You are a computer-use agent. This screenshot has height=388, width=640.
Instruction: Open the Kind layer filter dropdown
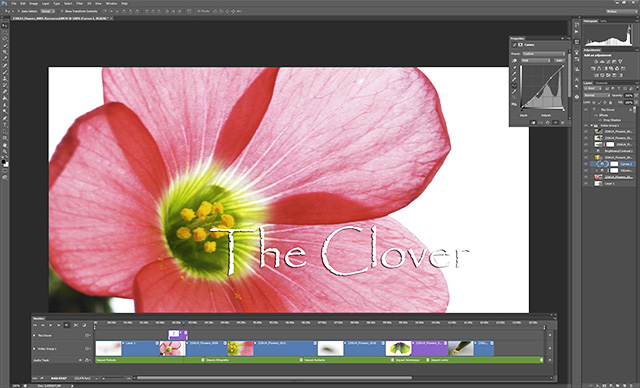[593, 89]
